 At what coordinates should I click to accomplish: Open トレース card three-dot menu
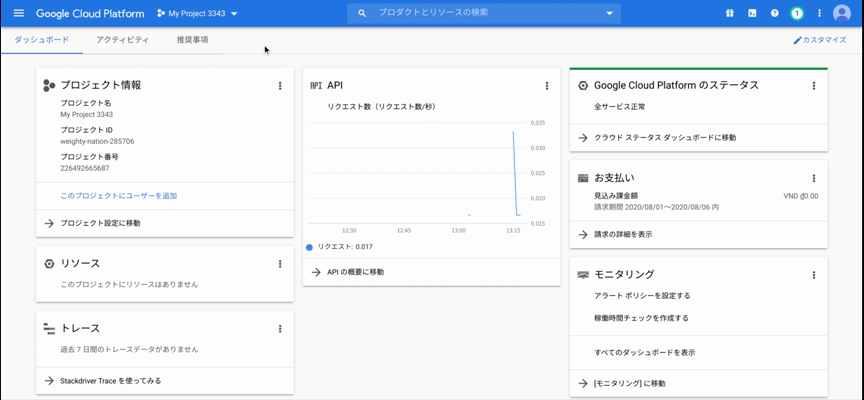coord(280,329)
